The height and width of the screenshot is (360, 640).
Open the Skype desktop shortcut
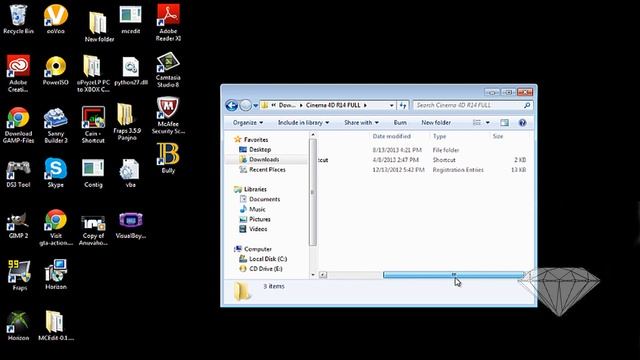point(56,173)
